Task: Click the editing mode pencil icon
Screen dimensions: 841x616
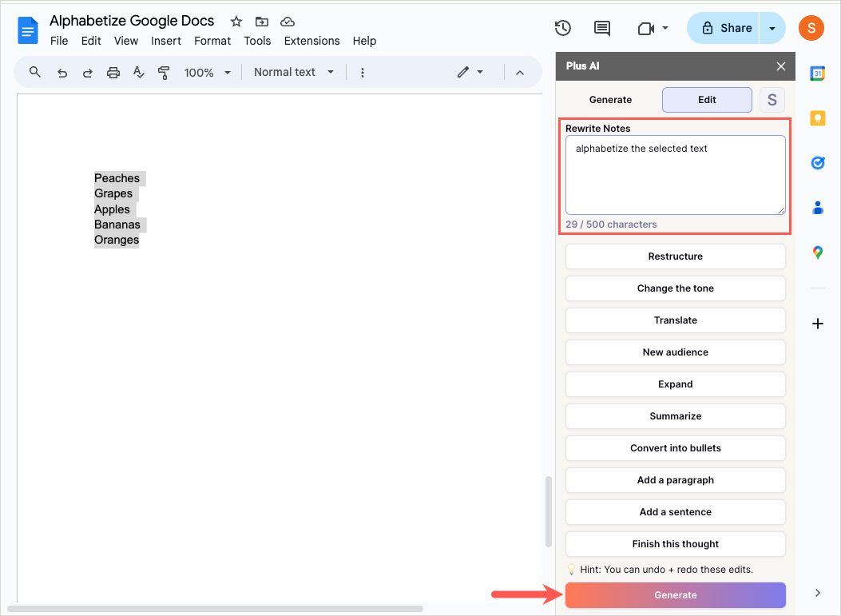Action: point(463,72)
